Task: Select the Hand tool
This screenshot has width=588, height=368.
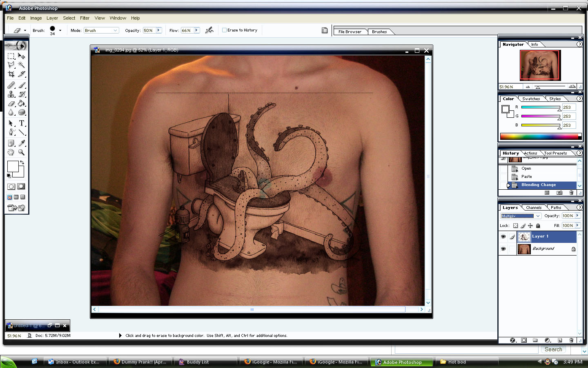Action: click(x=11, y=152)
